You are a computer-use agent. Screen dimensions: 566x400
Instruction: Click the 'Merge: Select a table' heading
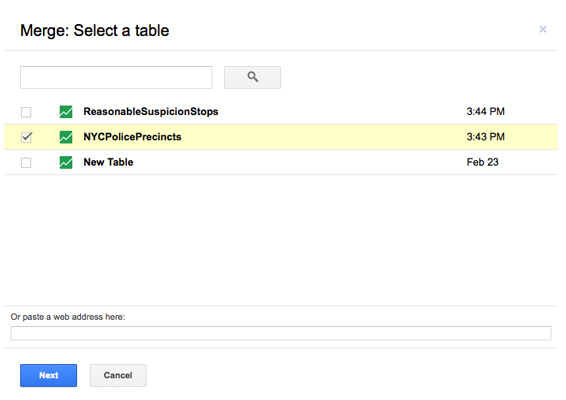(95, 31)
